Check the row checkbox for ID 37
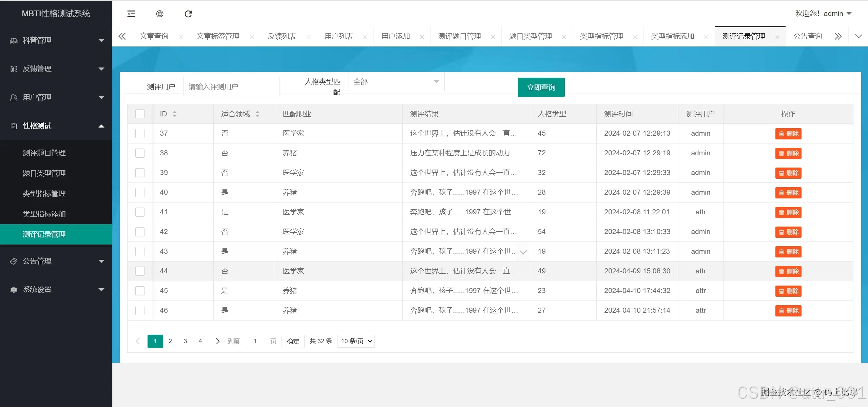 coord(140,133)
